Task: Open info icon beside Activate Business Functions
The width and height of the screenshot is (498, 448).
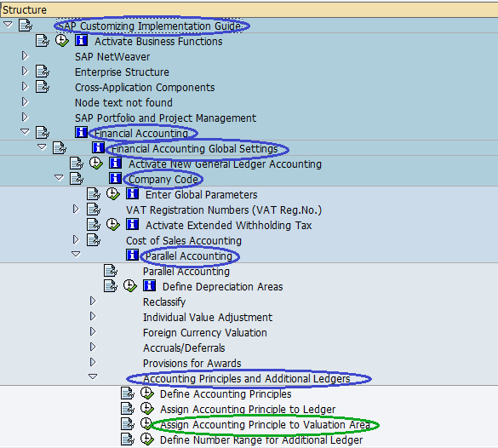Action: pyautogui.click(x=81, y=41)
